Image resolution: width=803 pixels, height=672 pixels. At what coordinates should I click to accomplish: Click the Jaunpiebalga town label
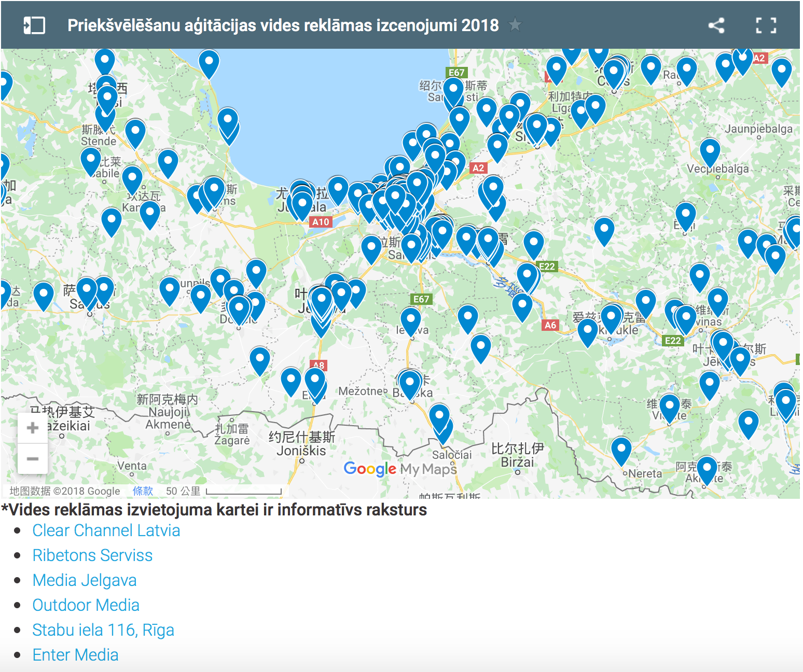(758, 129)
